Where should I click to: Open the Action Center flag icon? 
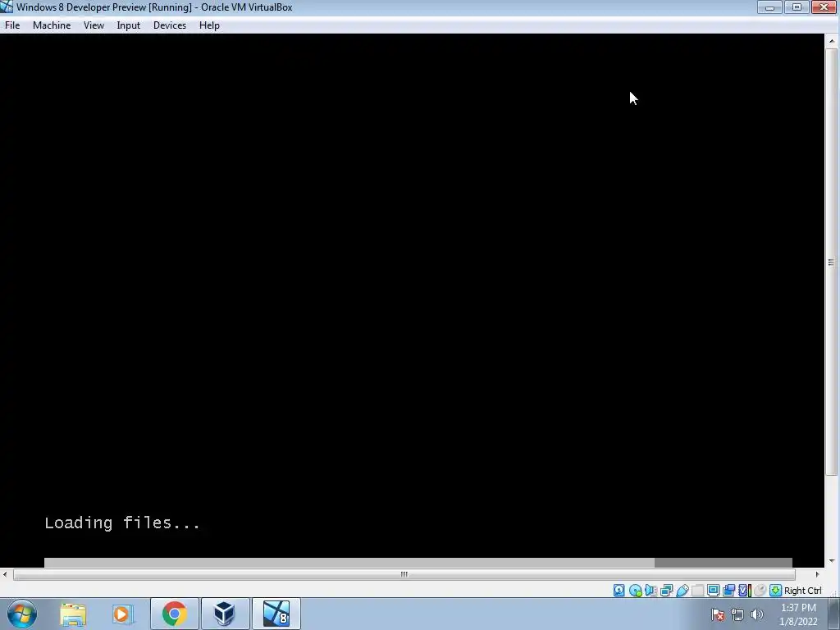[x=718, y=614]
